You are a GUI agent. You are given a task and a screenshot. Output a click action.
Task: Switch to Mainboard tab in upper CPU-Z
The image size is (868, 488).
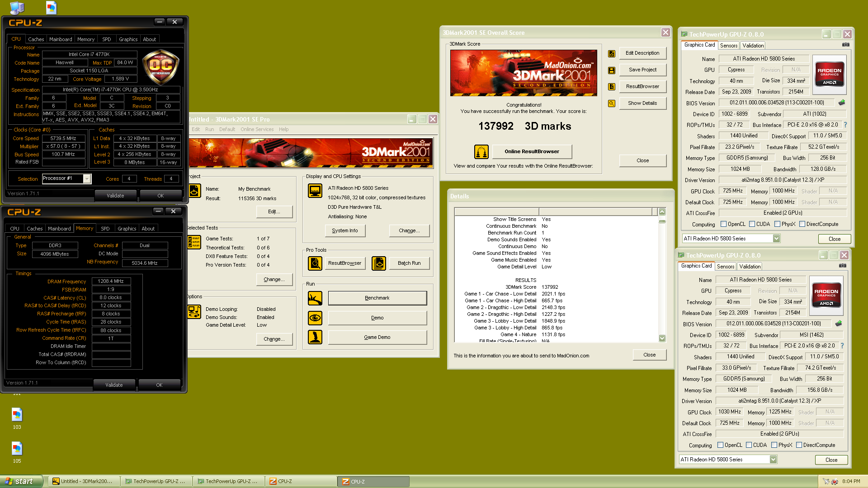click(61, 39)
